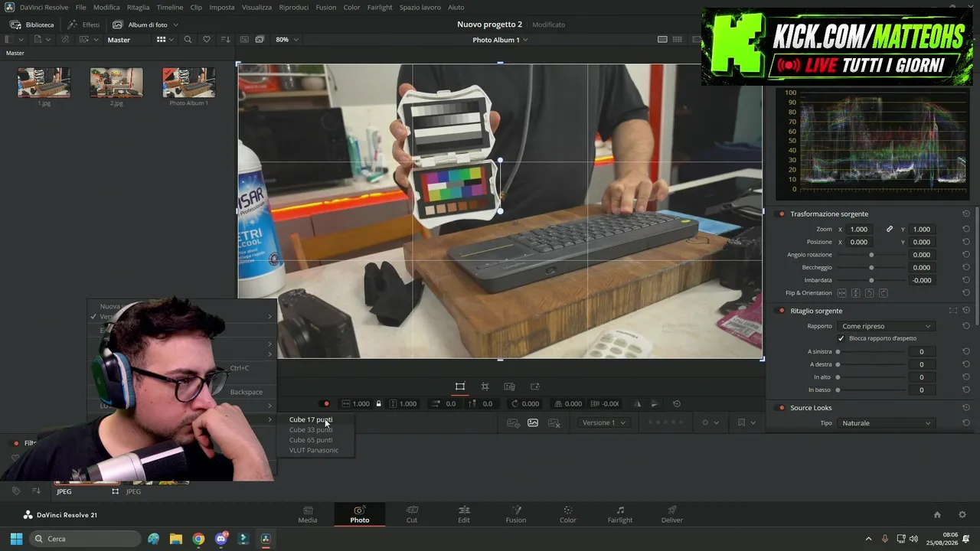
Task: Click flip horizontal icon in viewer toolbar
Action: tap(637, 404)
